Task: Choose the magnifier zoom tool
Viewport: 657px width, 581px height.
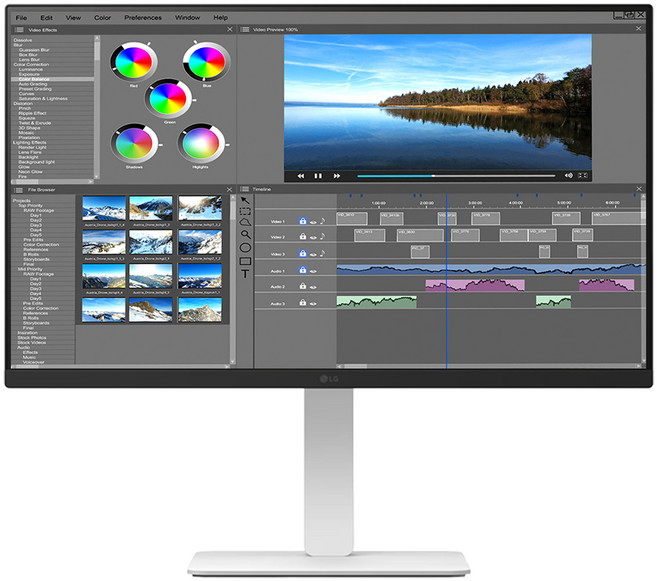Action: tap(245, 234)
